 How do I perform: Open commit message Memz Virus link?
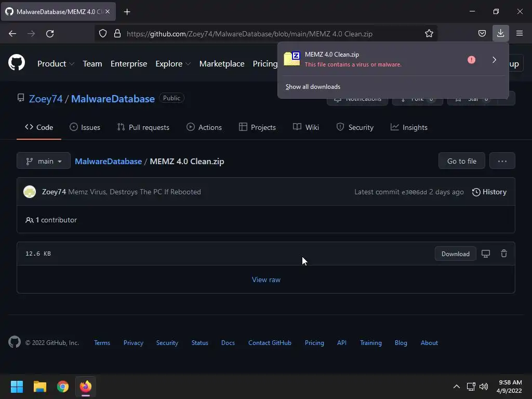[135, 192]
